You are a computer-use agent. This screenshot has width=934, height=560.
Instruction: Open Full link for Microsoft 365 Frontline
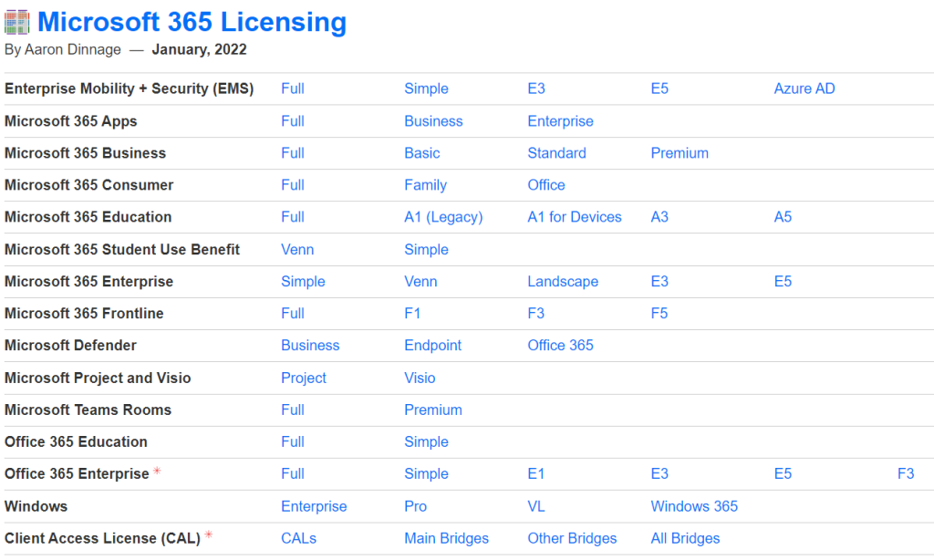(293, 314)
